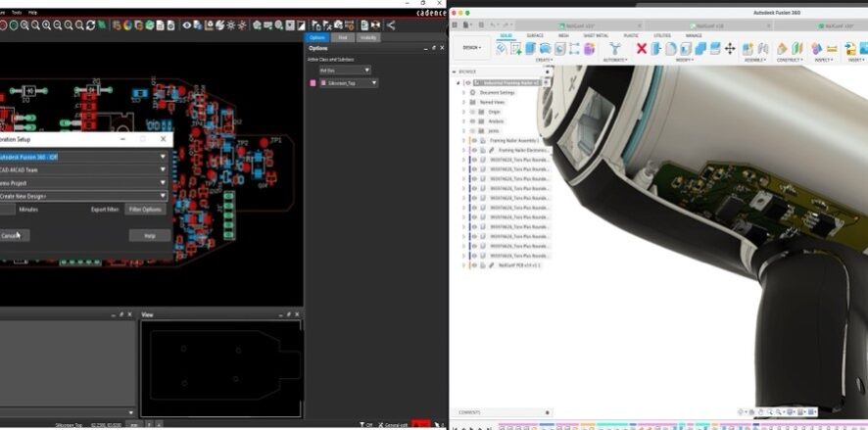This screenshot has height=430, width=868.
Task: Click the Shell icon in Fusion Modify group
Action: tap(686, 49)
